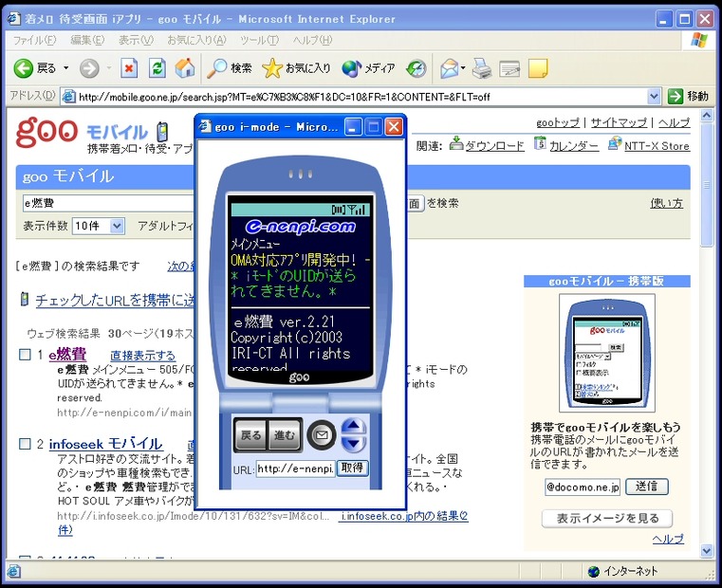Screen dimensions: 722x588
Task: Open the Media (メディア) toolbar button
Action: (368, 68)
